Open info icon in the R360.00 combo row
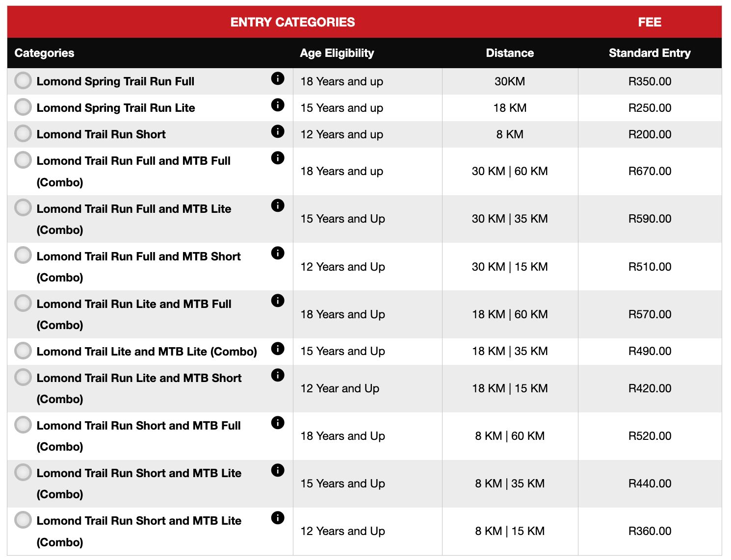Screen dimensions: 731x560 [278, 518]
